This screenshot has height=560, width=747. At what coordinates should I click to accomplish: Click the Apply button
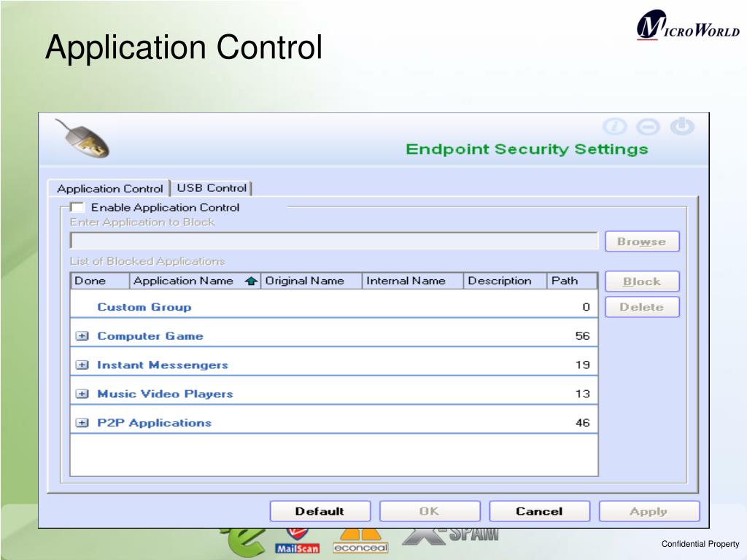(649, 511)
